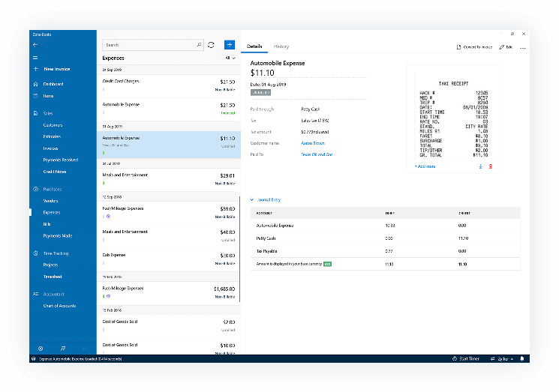The height and width of the screenshot is (392, 559).
Task: Click the Edit pencil button
Action: (x=505, y=47)
